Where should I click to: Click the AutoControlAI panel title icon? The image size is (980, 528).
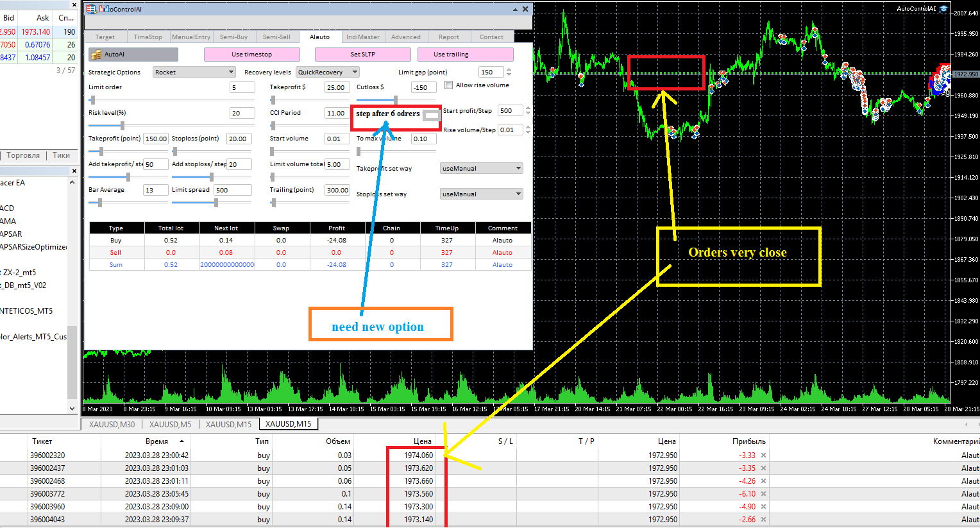(x=90, y=9)
